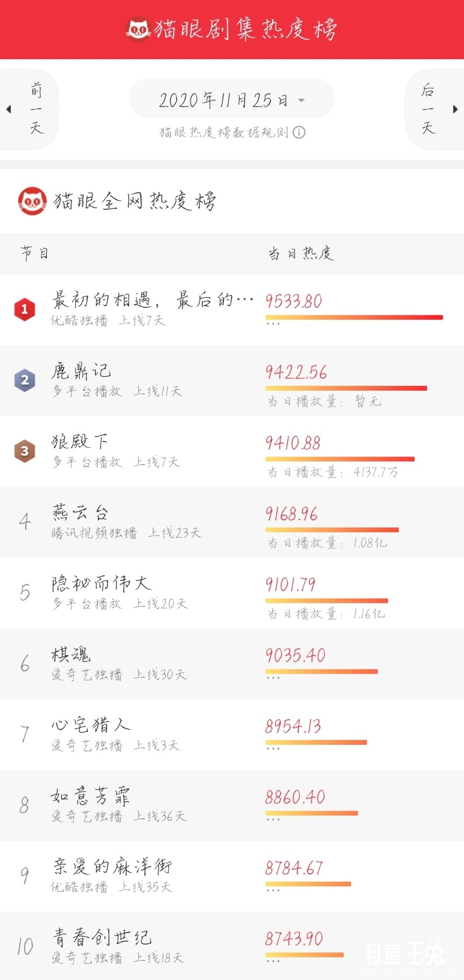Click the heat bar for 狼殿下
The width and height of the screenshot is (464, 980).
[340, 459]
